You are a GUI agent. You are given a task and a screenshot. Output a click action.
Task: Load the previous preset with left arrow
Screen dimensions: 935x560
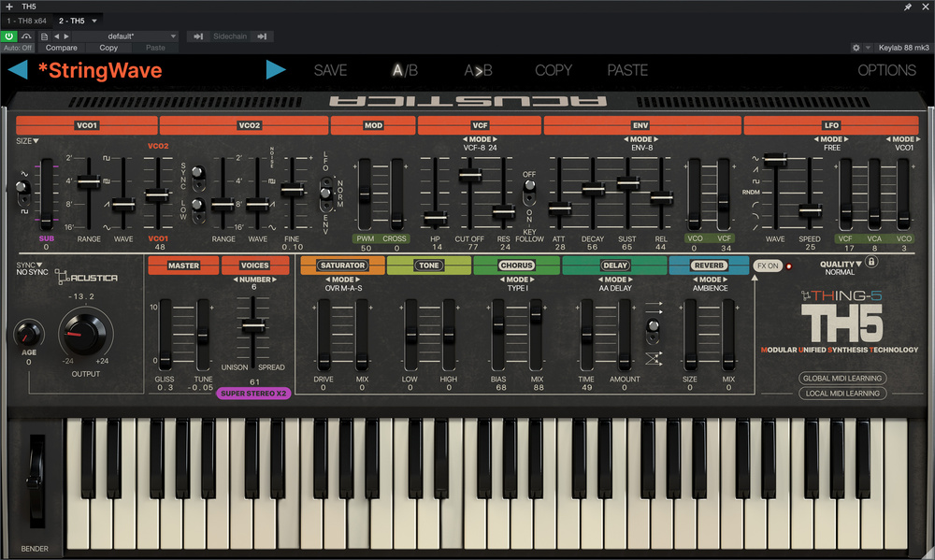click(x=18, y=70)
